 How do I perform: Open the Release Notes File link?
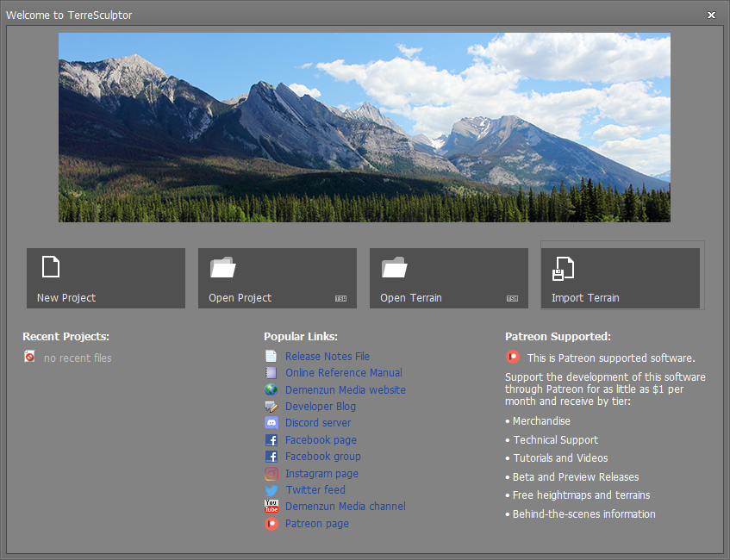328,356
